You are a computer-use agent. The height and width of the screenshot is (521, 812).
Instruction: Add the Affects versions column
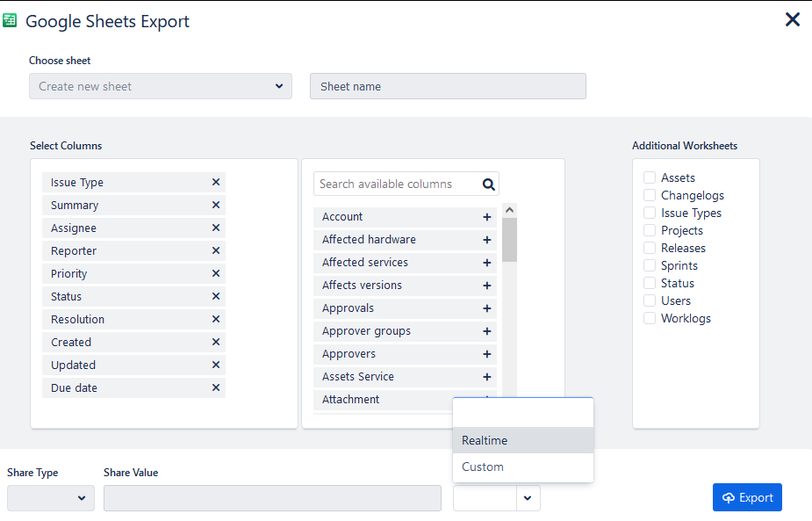487,286
